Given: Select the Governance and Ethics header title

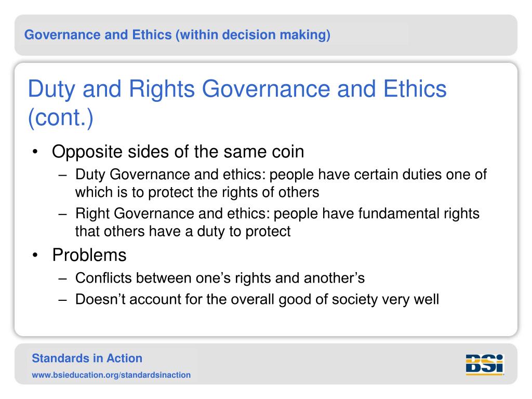Looking at the screenshot, I should tap(177, 35).
